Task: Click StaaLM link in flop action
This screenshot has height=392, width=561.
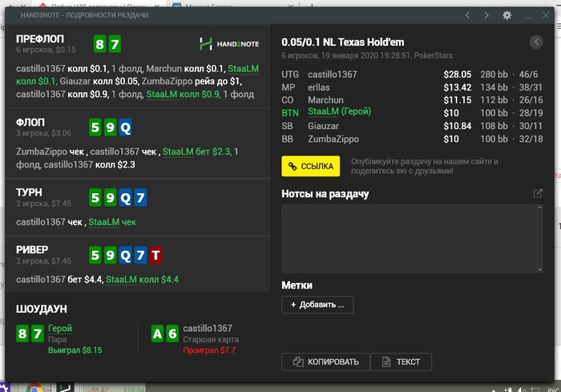Action: click(x=178, y=152)
